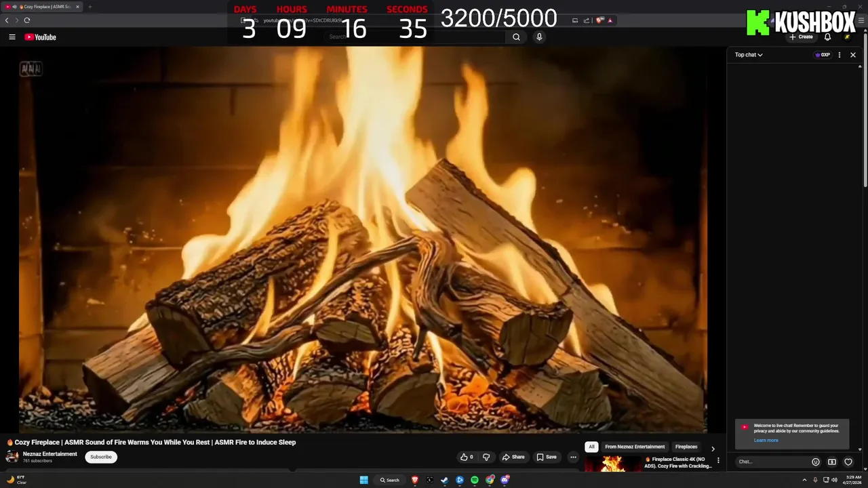Click the page vertical scrollbar

click(865, 108)
